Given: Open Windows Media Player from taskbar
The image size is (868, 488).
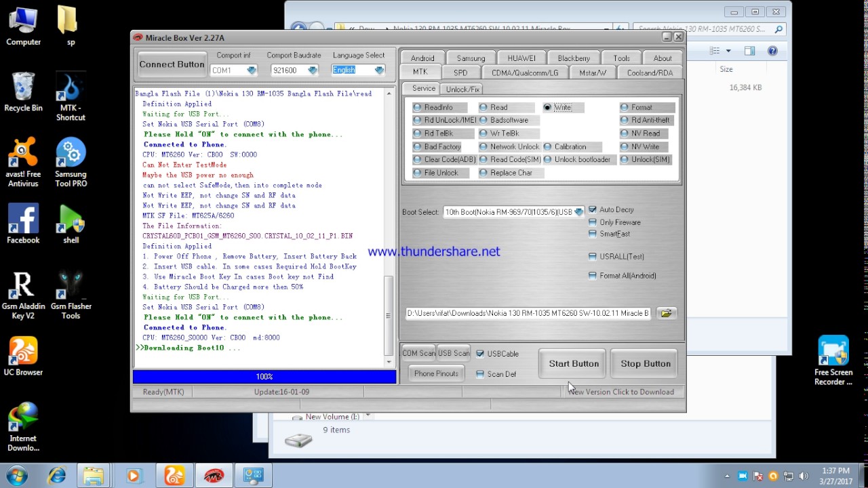Looking at the screenshot, I should coord(133,476).
